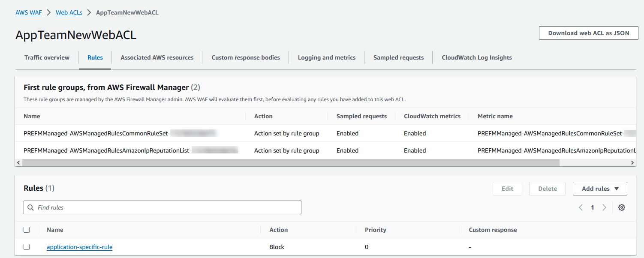Click inside the Find rules search field
This screenshot has height=258, width=644.
[x=129, y=207]
